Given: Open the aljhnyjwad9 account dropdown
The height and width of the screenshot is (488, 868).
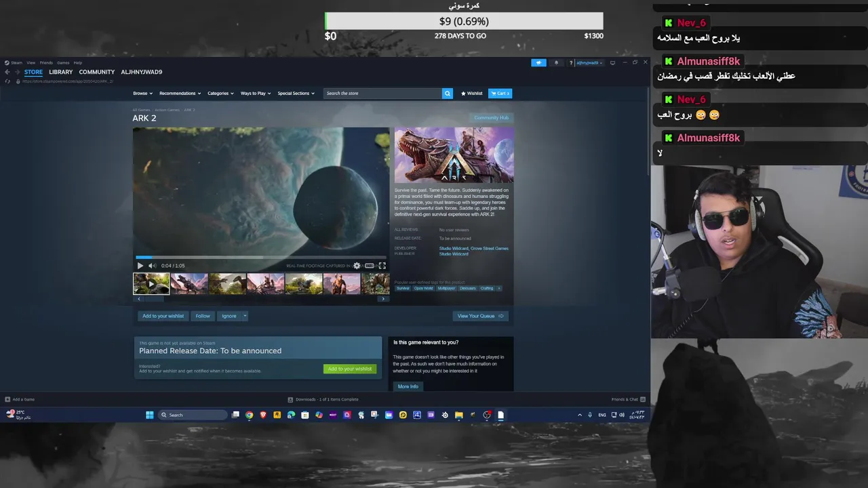Looking at the screenshot, I should click(x=589, y=63).
